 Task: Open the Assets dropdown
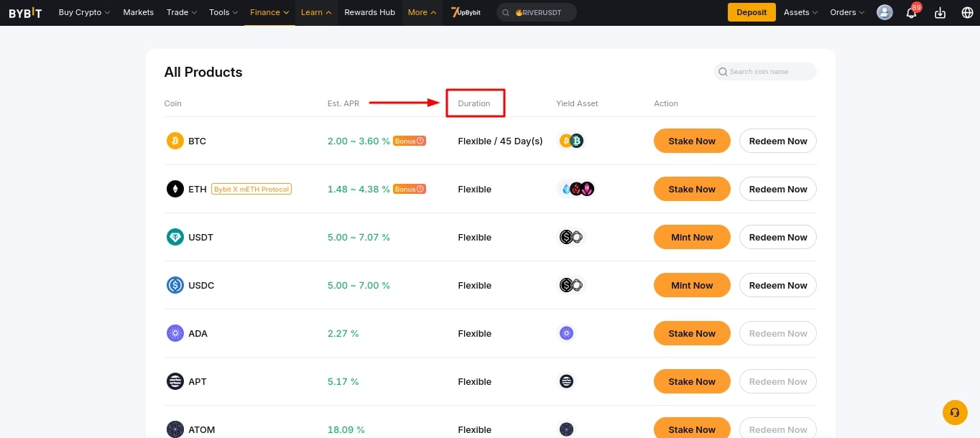pos(800,12)
